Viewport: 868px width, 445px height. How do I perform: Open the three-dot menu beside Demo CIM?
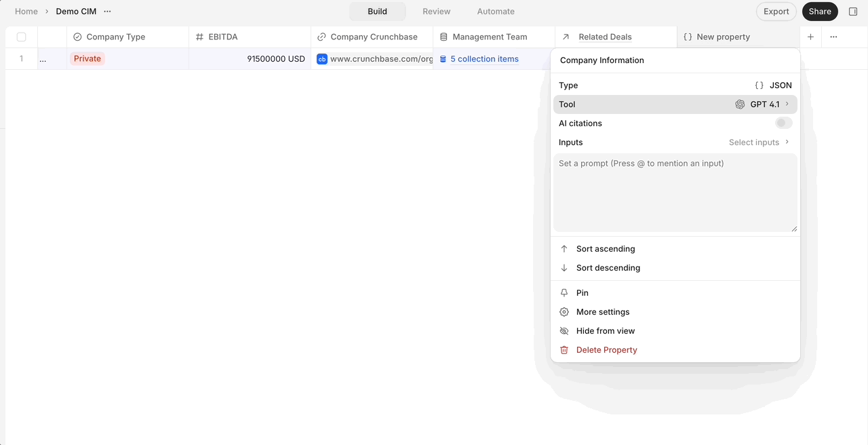107,12
